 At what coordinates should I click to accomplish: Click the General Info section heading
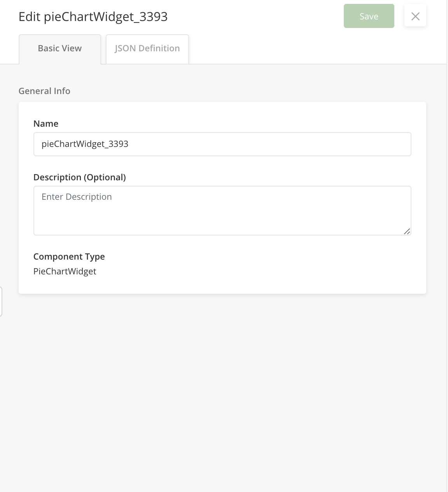[x=44, y=91]
